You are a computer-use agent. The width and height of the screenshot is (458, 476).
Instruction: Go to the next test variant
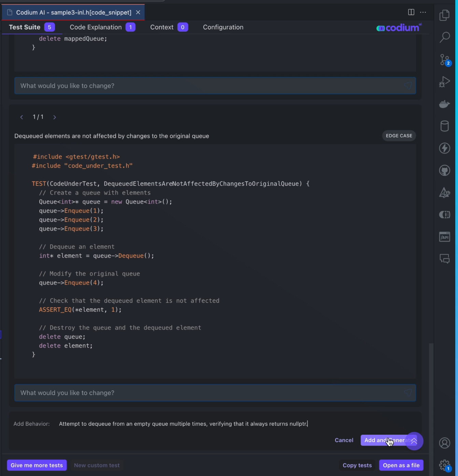click(54, 117)
